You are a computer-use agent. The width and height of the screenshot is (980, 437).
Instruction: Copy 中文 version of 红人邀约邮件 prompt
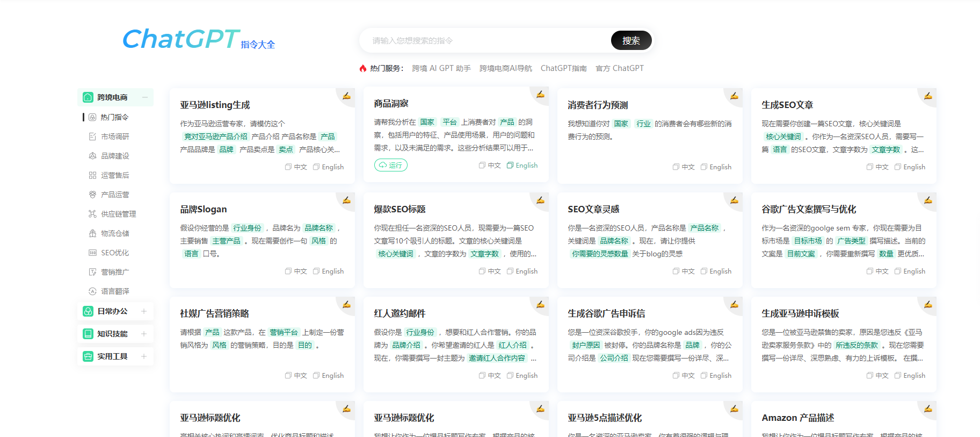(490, 376)
